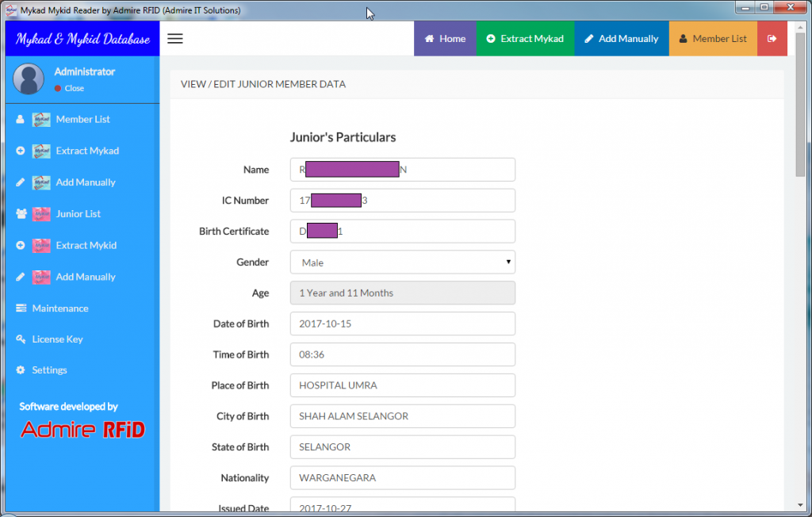Click the red logout icon button
Screen dimensions: 812x517
click(772, 39)
